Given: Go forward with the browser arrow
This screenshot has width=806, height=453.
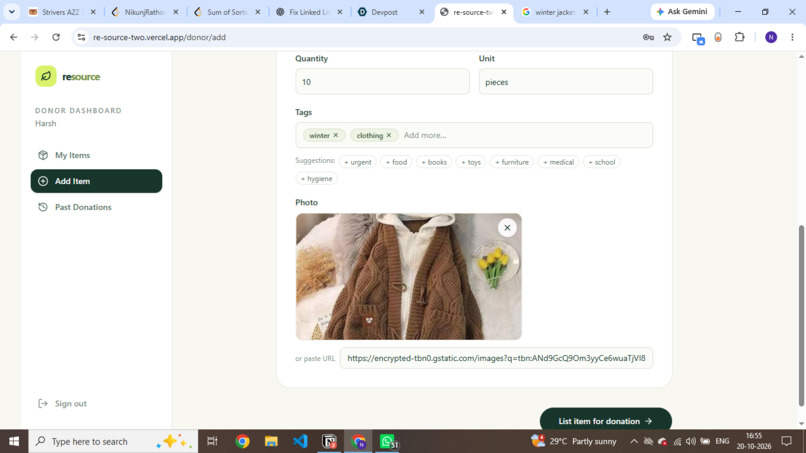Looking at the screenshot, I should (34, 37).
